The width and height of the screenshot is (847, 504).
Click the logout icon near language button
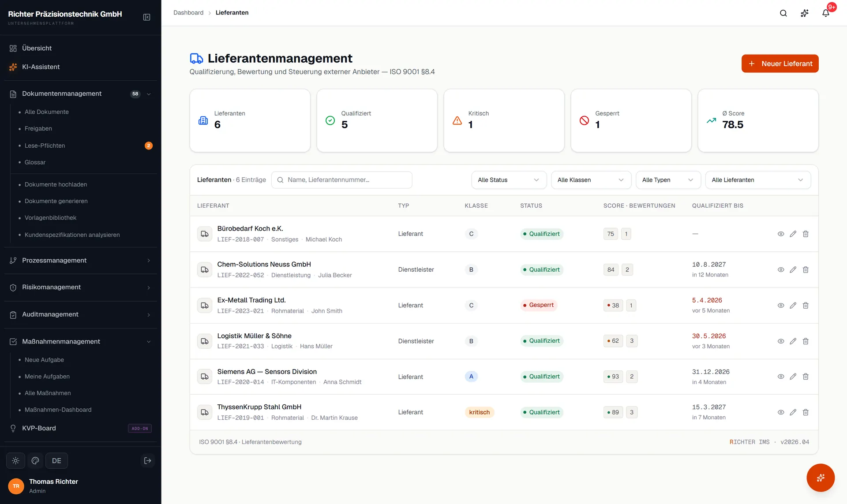point(147,461)
